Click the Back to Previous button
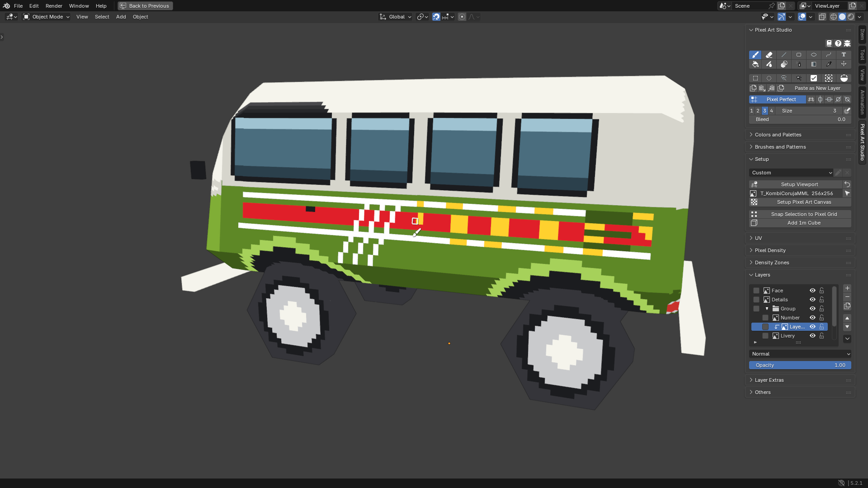 pyautogui.click(x=145, y=6)
